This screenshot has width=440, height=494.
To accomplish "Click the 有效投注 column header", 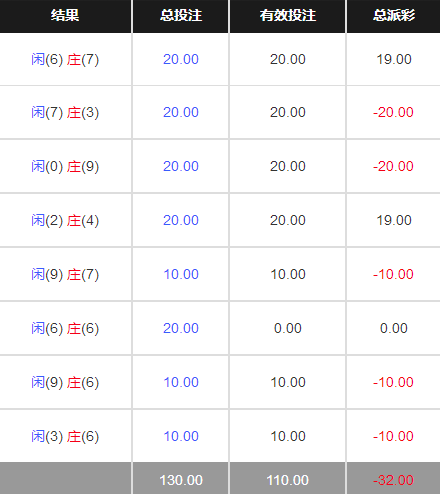I will pos(288,15).
